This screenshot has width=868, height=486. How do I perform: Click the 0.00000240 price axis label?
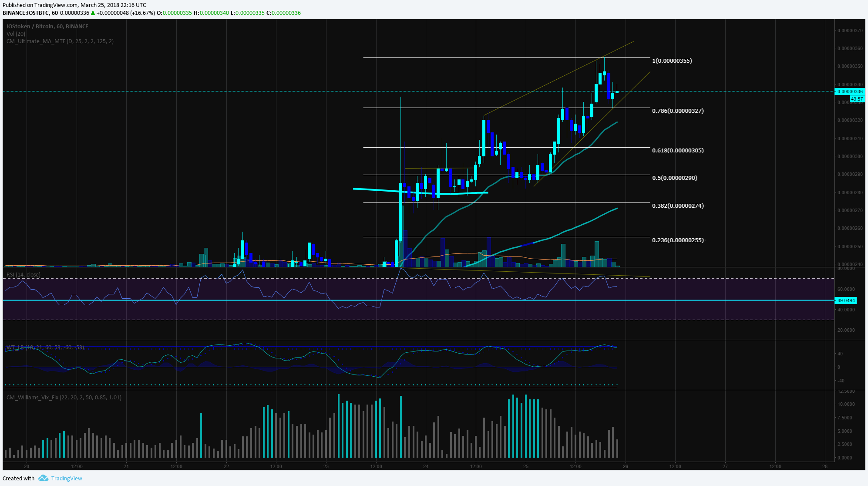[850, 264]
